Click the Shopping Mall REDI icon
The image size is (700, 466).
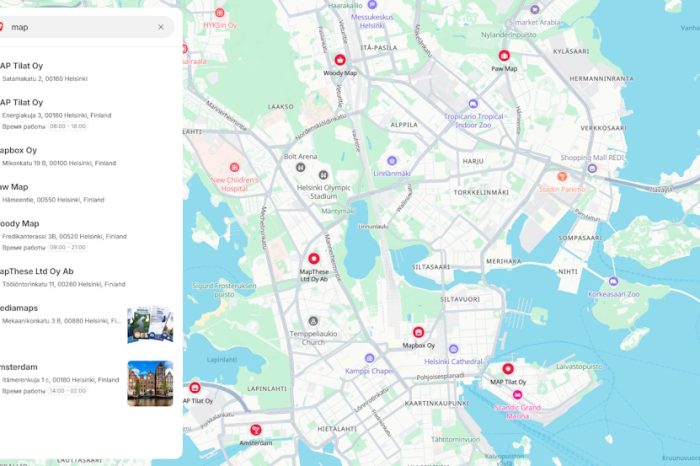pyautogui.click(x=592, y=168)
